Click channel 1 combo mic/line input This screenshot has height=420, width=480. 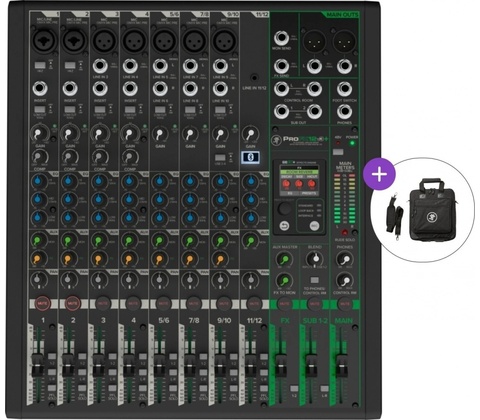(43, 41)
